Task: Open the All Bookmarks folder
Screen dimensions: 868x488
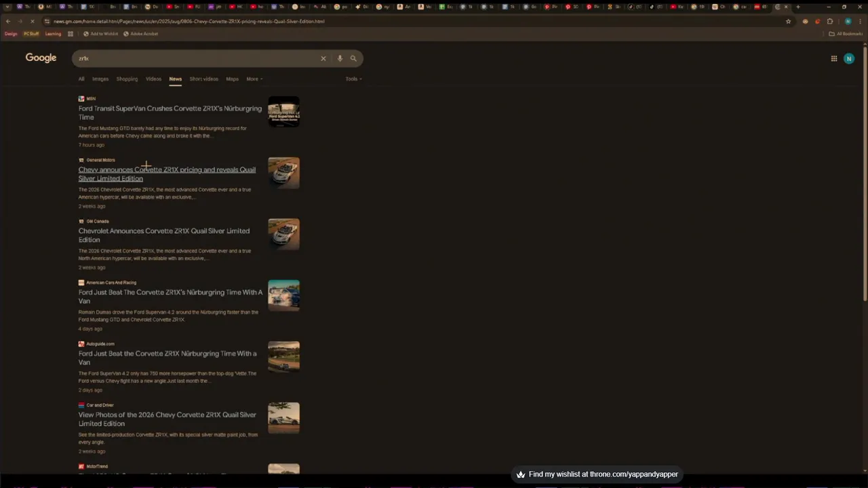Action: [846, 34]
